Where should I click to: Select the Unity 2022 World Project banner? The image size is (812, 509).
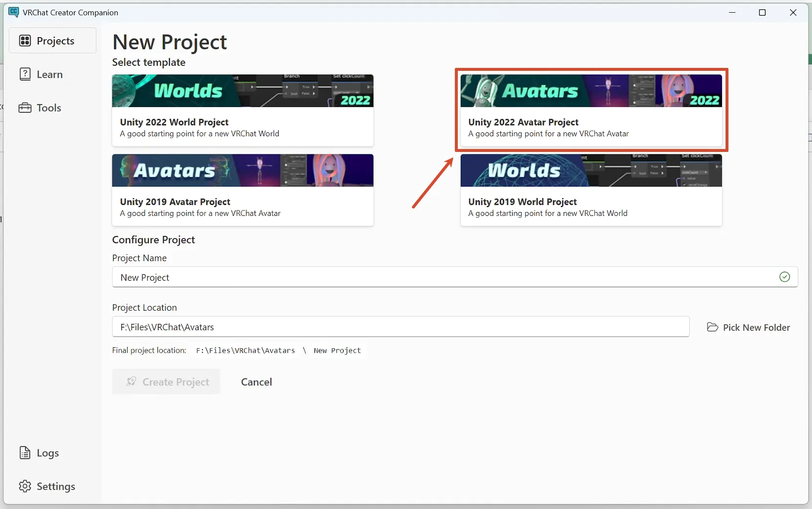[x=243, y=91]
